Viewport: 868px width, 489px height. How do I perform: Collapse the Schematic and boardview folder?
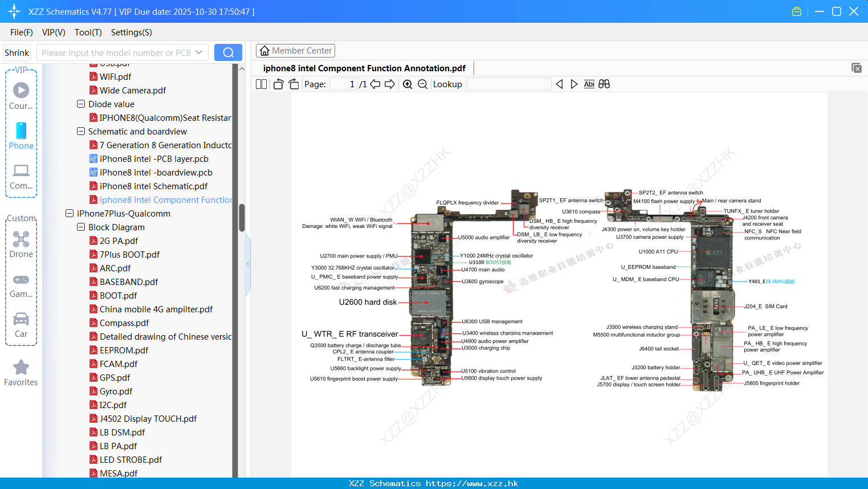[81, 131]
